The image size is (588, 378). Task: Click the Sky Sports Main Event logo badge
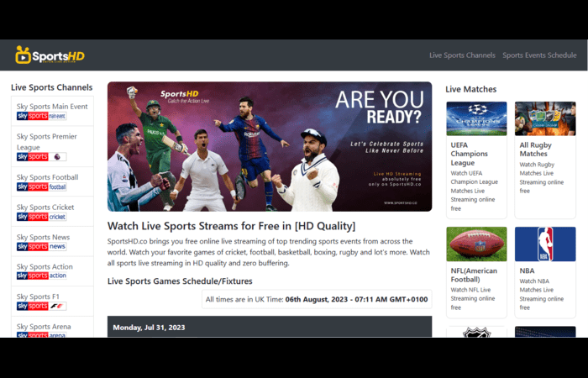point(42,116)
